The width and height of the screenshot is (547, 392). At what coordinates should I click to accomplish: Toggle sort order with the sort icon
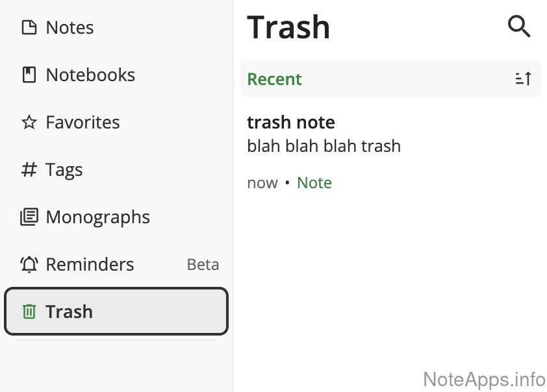pyautogui.click(x=523, y=79)
